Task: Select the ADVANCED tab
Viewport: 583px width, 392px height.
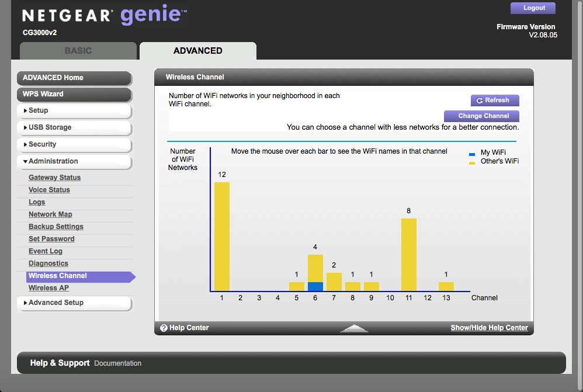Action: 197,51
